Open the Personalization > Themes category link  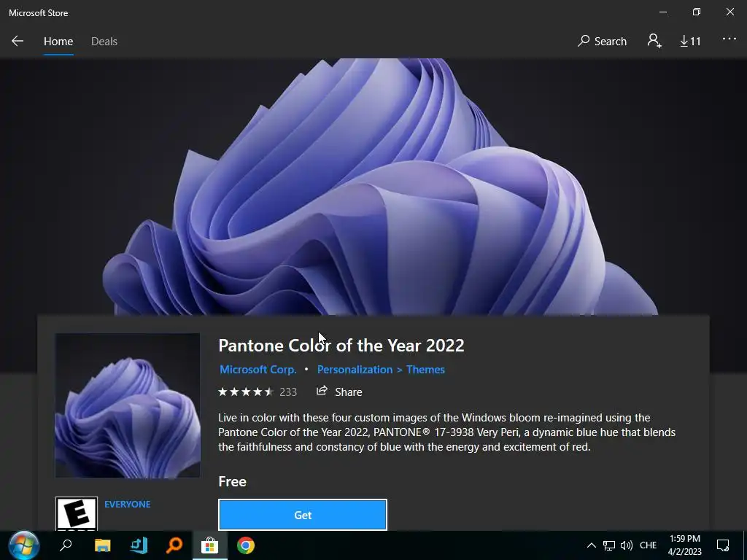point(381,370)
